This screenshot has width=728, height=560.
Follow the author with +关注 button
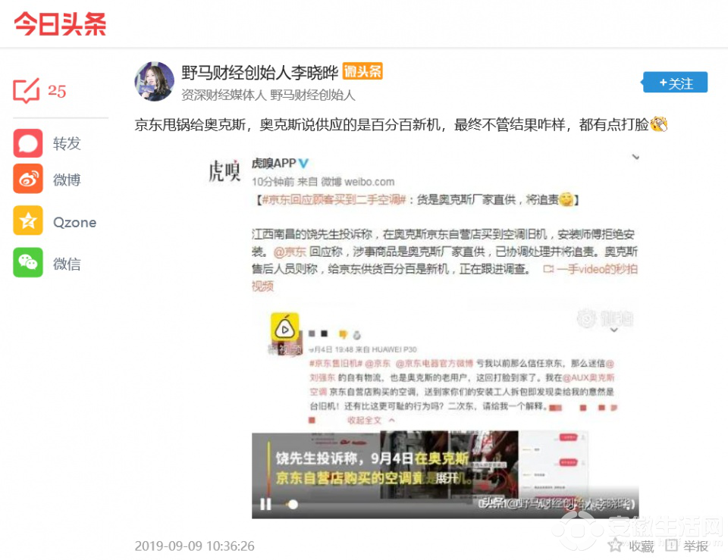[675, 83]
